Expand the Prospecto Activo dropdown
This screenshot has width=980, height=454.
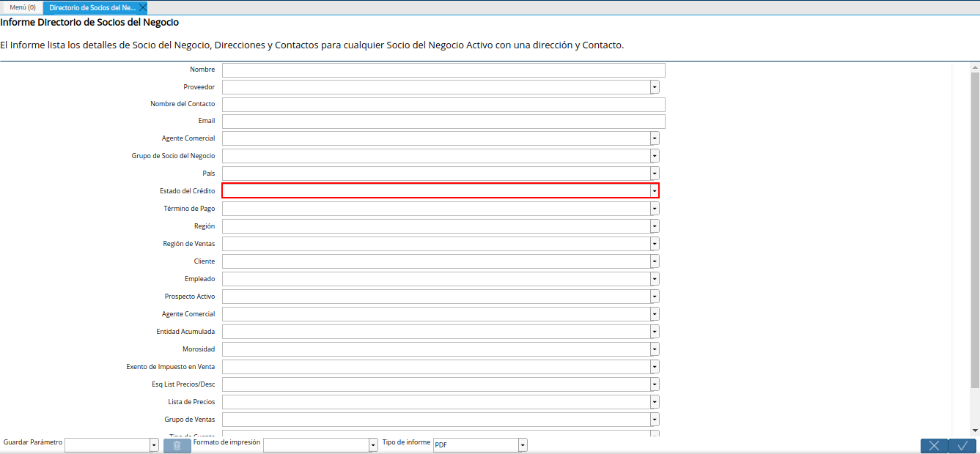(655, 297)
